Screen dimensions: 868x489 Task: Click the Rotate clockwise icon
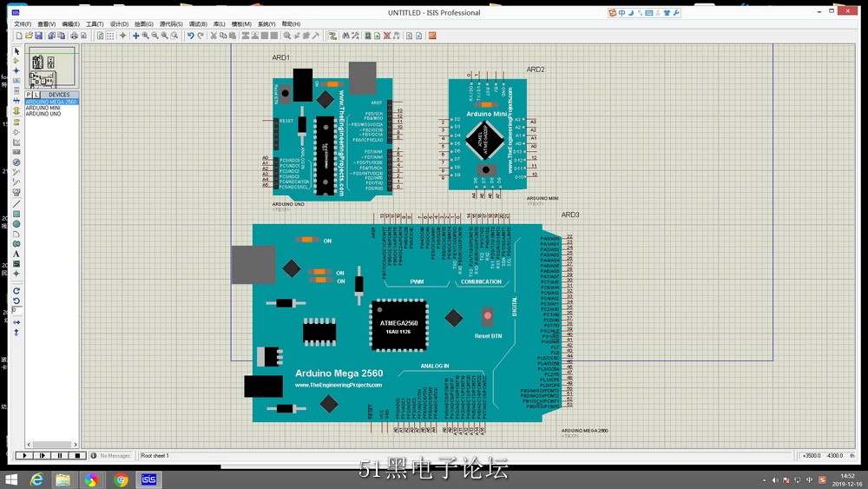coord(16,291)
